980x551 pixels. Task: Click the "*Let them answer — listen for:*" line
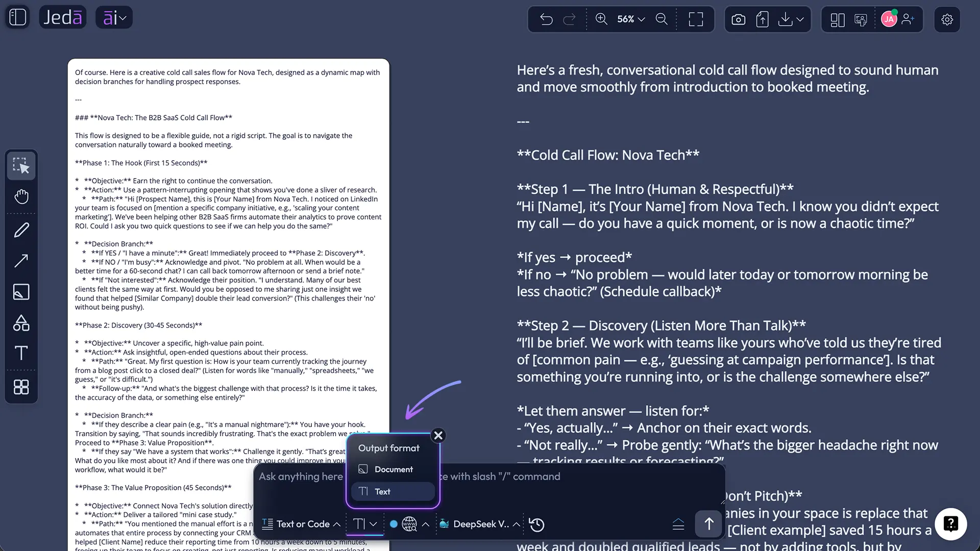coord(613,411)
